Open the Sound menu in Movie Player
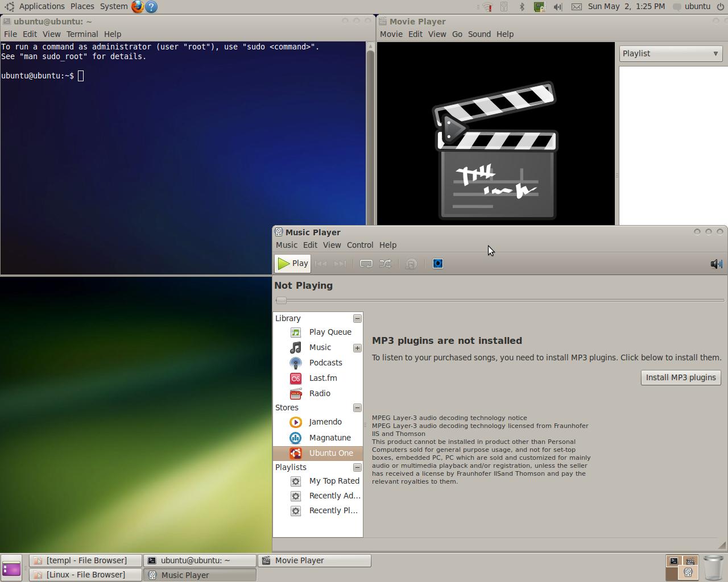The height and width of the screenshot is (582, 728). pyautogui.click(x=479, y=34)
